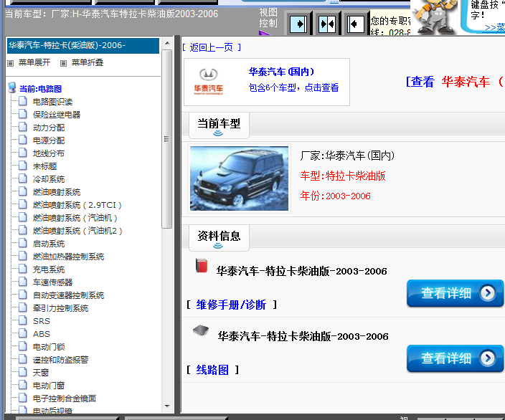Click the mechanic cartoon mascot icon
Image resolution: width=505 pixels, height=420 pixels.
(x=433, y=16)
